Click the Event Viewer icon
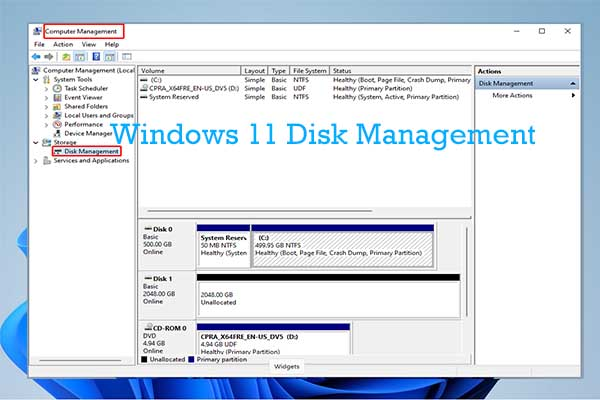The height and width of the screenshot is (400, 600). (x=58, y=97)
